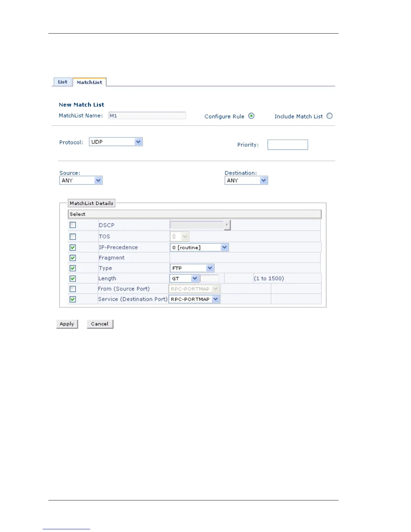411x532 pixels.
Task: Click the New Match List heading
Action: tap(82, 105)
